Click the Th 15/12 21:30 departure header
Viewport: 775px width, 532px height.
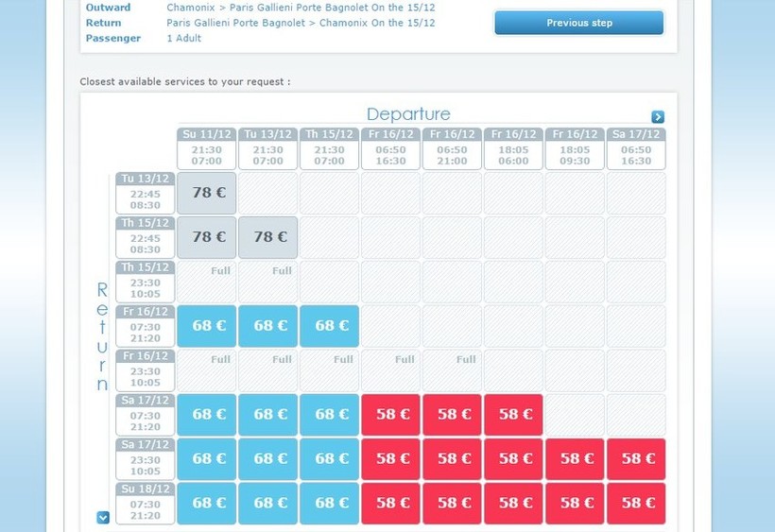[330, 148]
